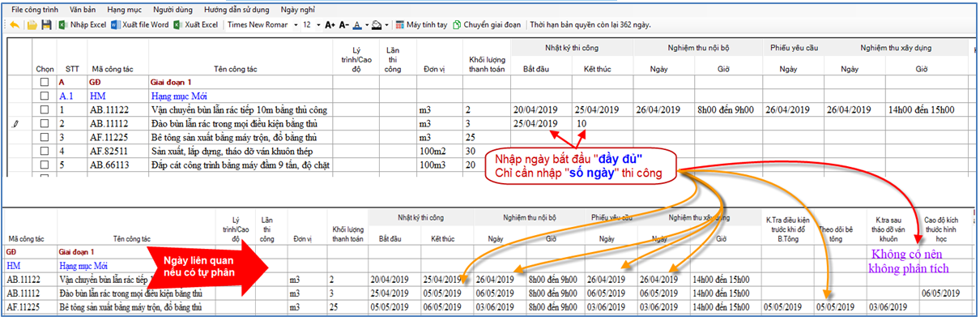Screen dimensions: 980x321
Task: Click upper-grid Phiếu yêu cầu header
Action: click(794, 48)
